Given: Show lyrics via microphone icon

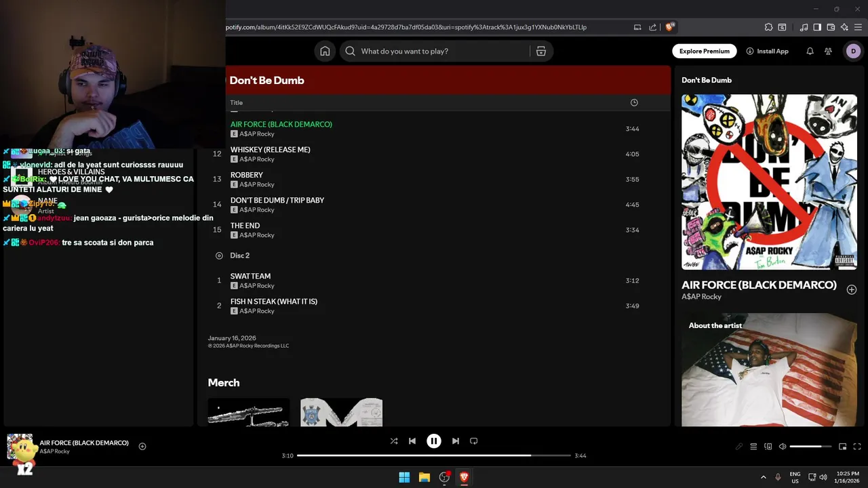Looking at the screenshot, I should coord(739,447).
